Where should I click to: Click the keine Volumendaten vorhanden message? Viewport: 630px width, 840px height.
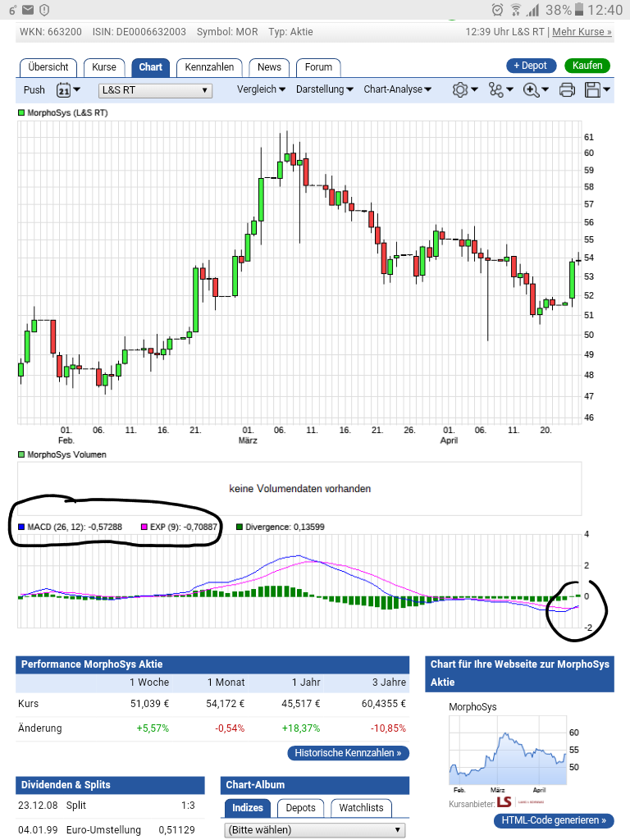pos(300,489)
